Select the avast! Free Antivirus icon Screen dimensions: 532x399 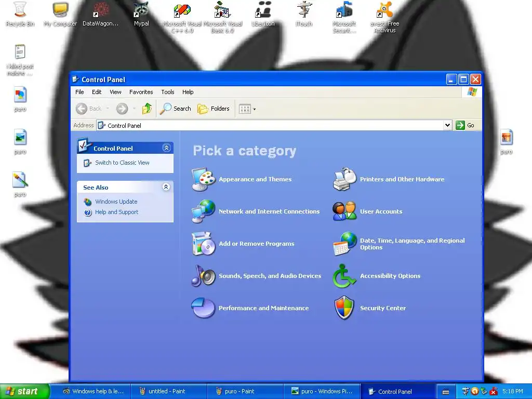(x=384, y=17)
